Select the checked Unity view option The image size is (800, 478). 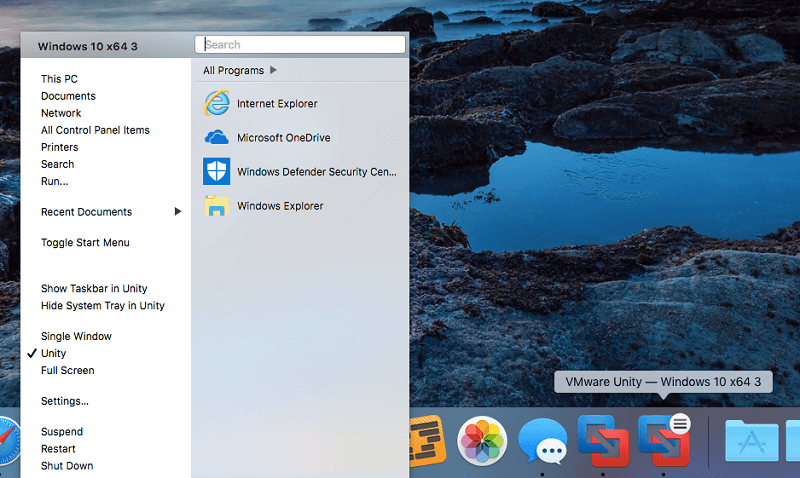[54, 354]
